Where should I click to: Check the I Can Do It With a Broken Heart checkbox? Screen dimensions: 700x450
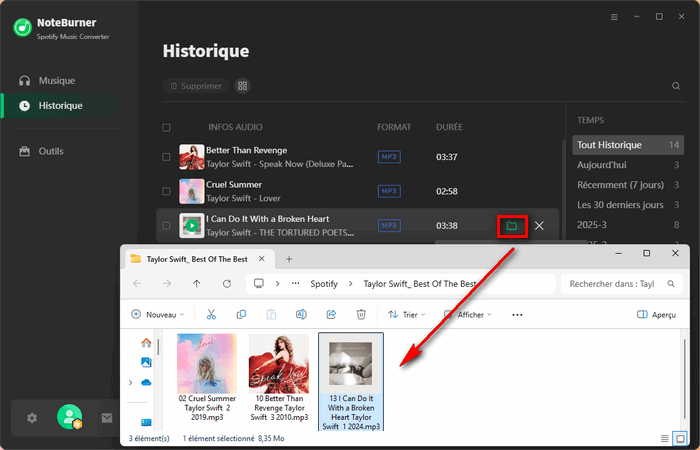166,225
